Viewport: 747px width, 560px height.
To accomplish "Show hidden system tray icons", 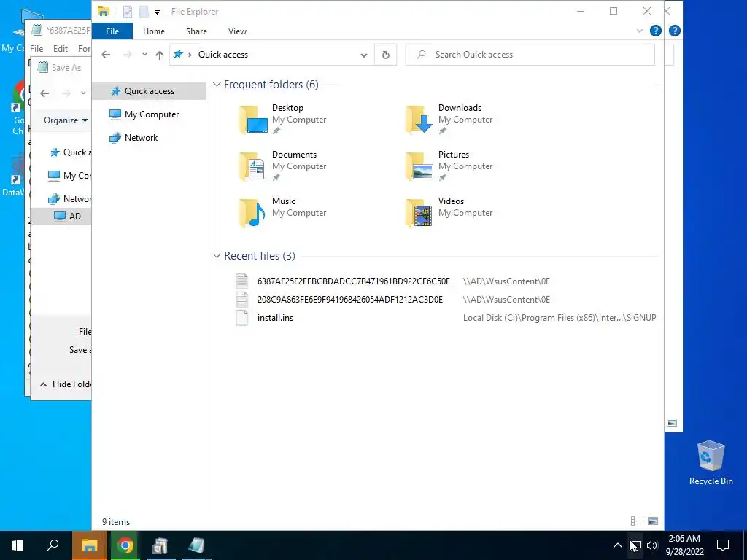I will (617, 545).
